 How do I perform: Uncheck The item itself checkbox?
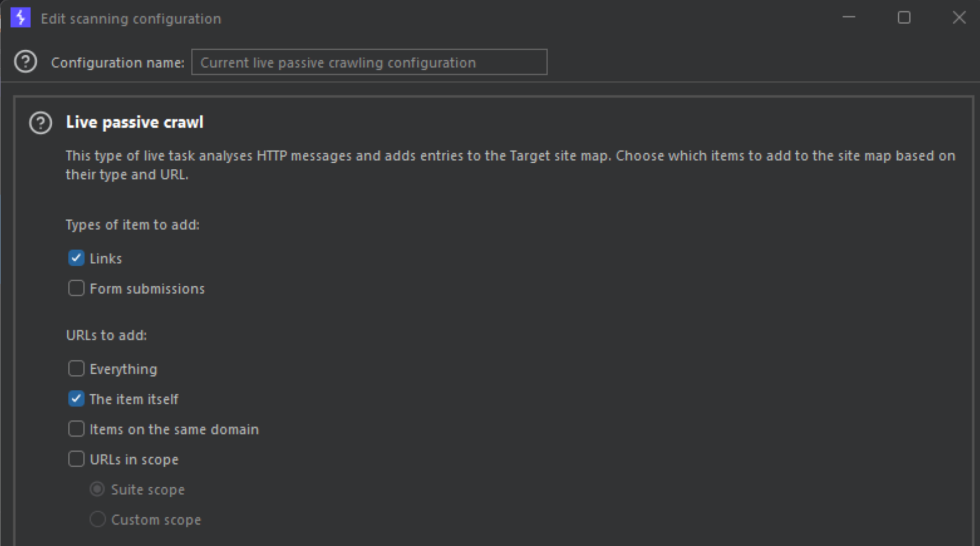(76, 399)
